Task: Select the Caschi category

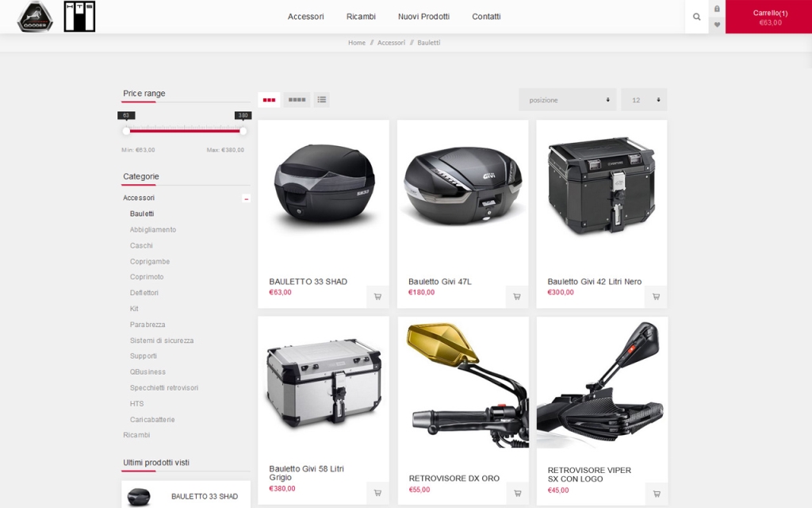Action: (x=141, y=246)
